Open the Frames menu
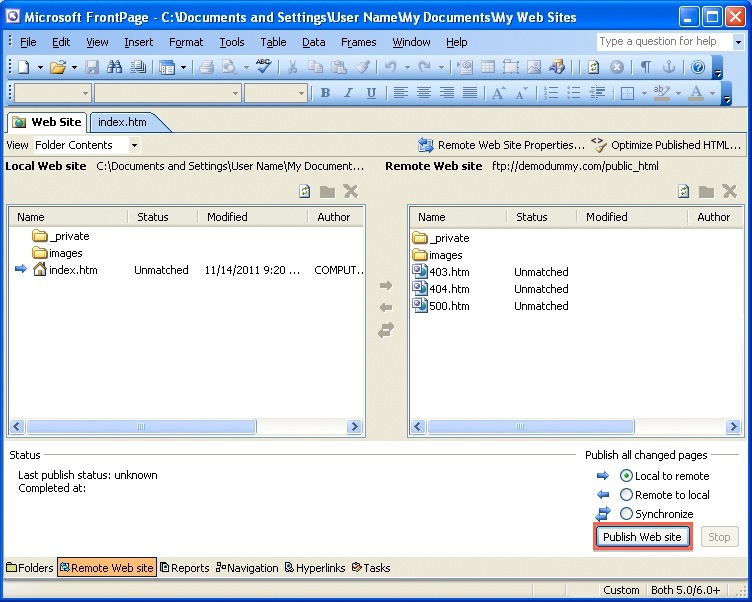 coord(359,42)
